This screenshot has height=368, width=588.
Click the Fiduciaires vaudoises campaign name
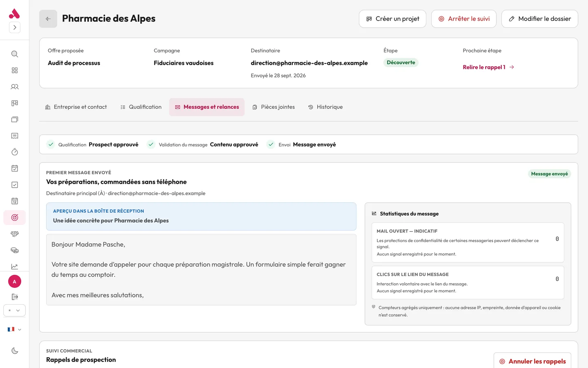[184, 63]
